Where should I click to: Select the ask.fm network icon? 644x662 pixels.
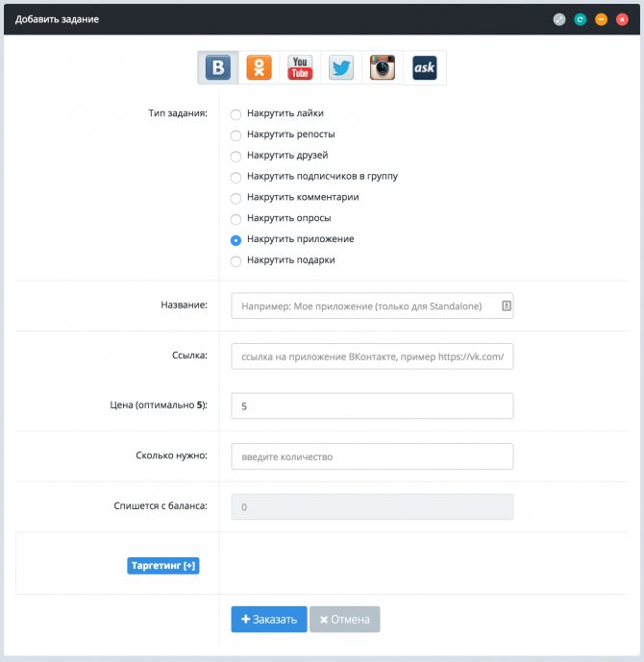tap(425, 67)
